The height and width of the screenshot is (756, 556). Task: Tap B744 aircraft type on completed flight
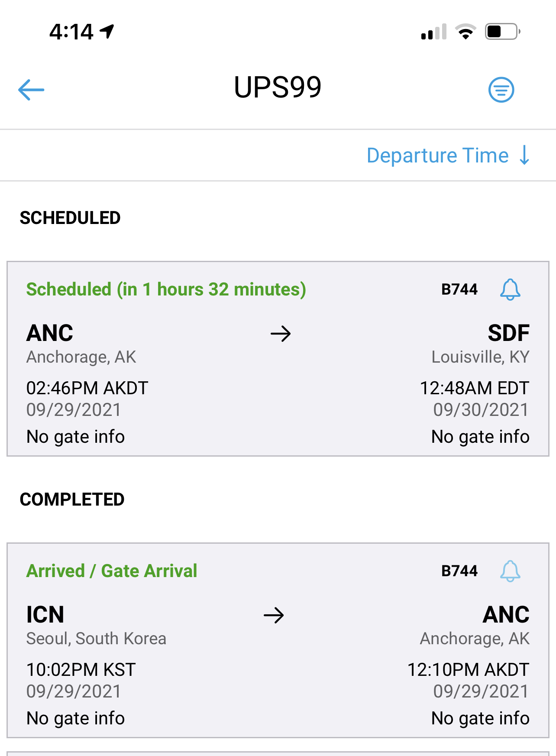459,571
